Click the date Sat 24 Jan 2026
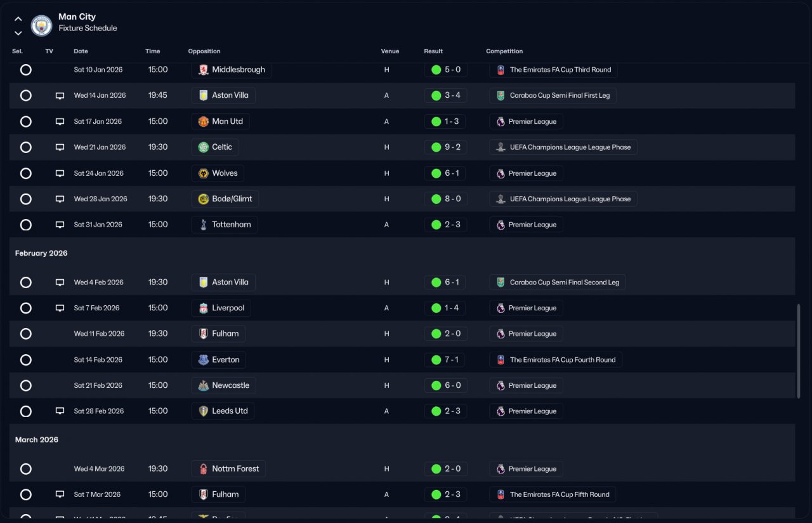The image size is (812, 523). tap(98, 173)
